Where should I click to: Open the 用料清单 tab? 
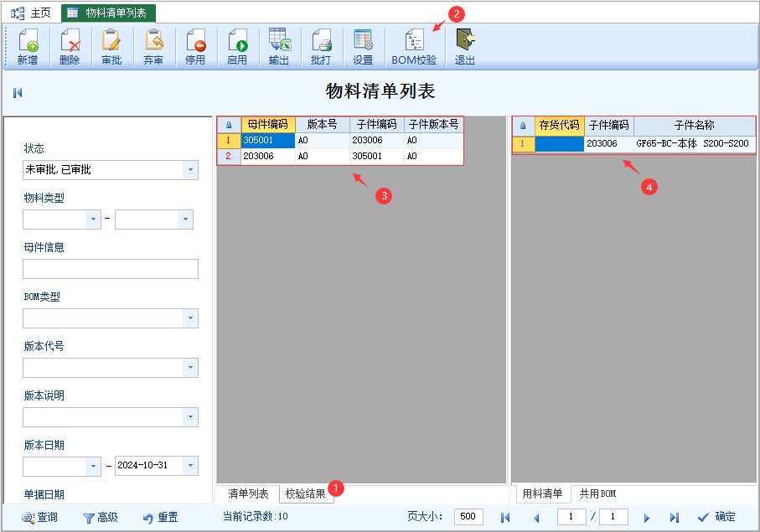coord(542,493)
